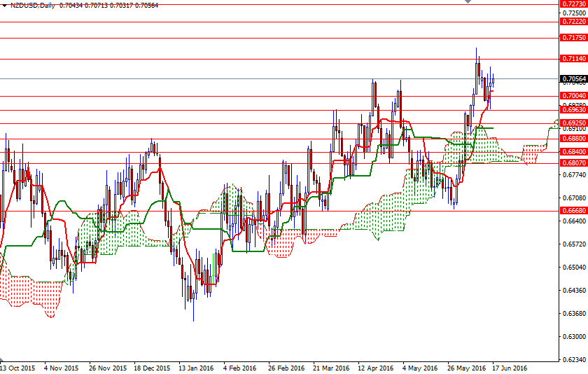Click the NZDUSD,Daily chart title
Screen dimensions: 588x374
click(x=33, y=6)
